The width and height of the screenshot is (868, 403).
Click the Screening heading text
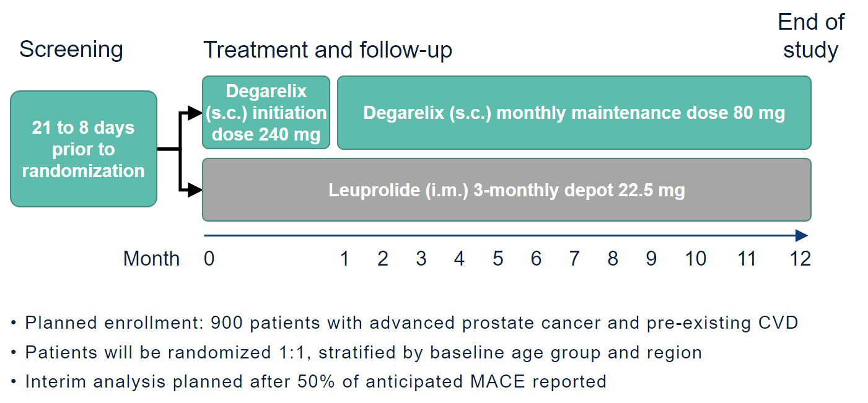(71, 50)
